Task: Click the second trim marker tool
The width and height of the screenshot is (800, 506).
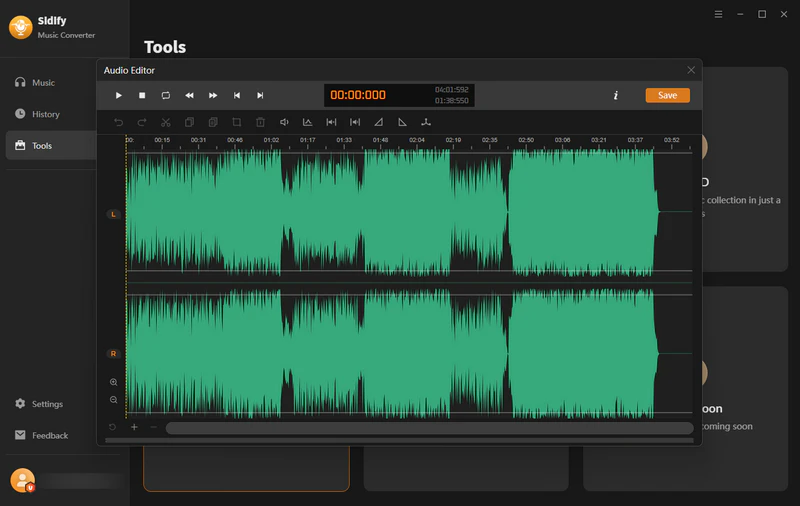Action: click(x=355, y=122)
